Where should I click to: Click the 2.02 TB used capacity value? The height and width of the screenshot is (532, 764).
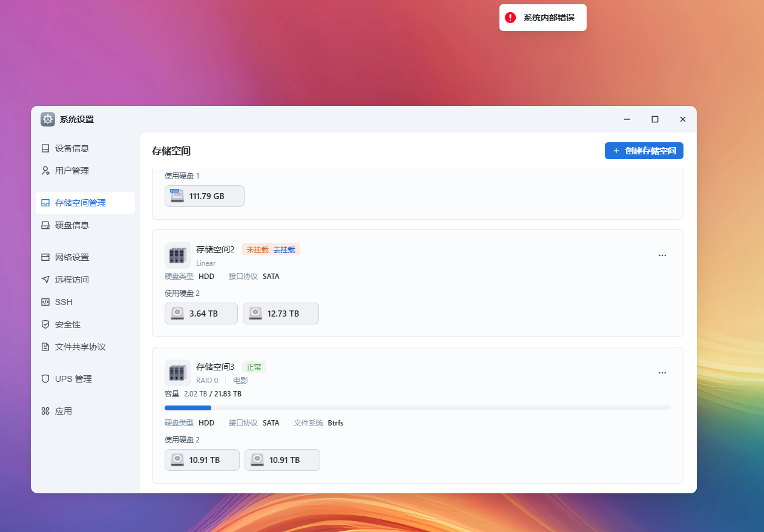pos(194,394)
